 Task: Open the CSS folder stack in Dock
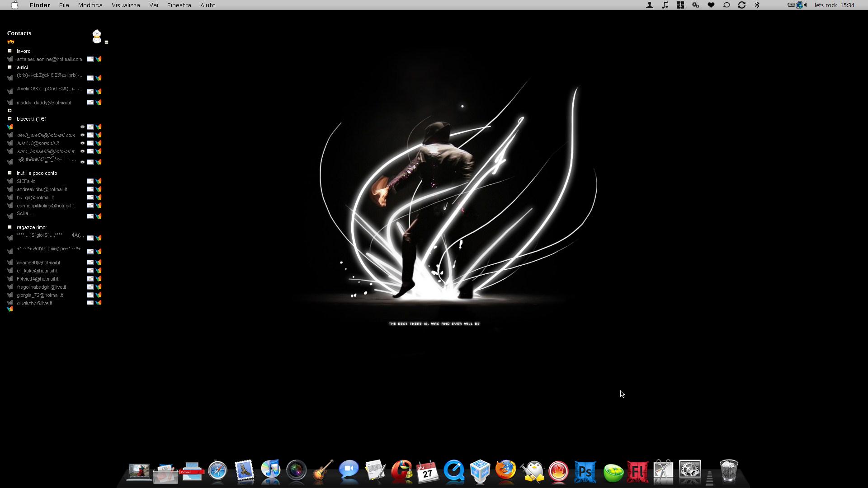pyautogui.click(x=165, y=473)
